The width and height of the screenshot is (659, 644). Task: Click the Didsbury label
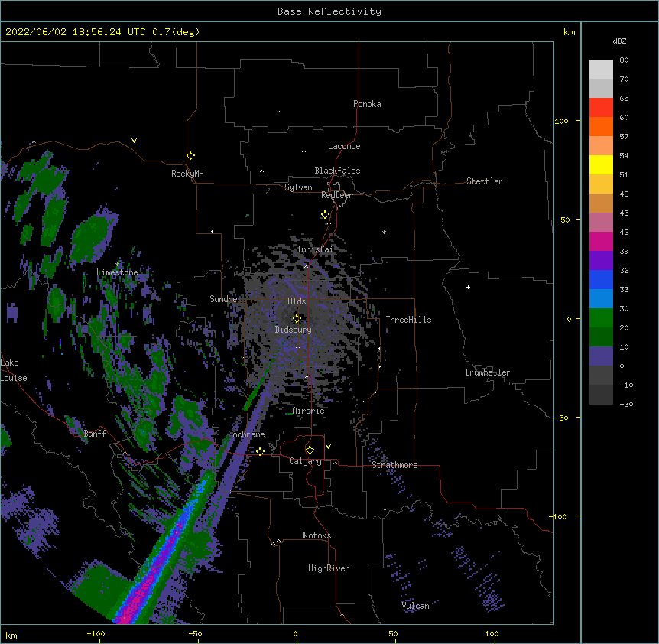pos(294,330)
